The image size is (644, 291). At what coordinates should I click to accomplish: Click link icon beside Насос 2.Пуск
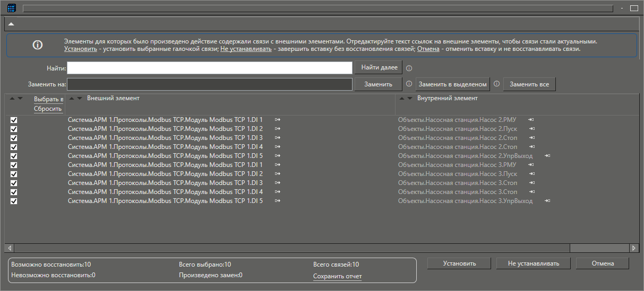[x=531, y=129]
